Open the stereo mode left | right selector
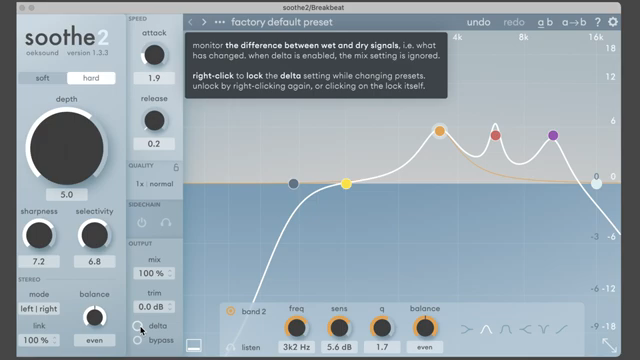 tap(39, 309)
